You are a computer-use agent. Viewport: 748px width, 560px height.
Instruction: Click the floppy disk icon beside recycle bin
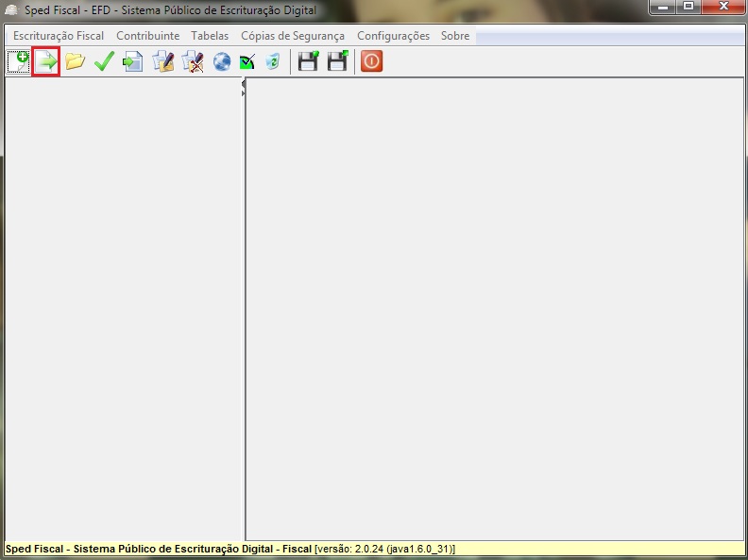308,62
